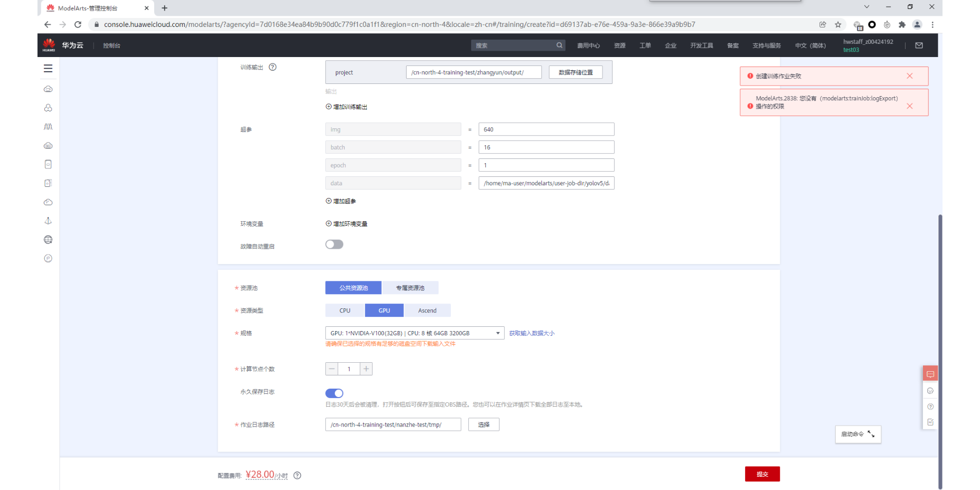The height and width of the screenshot is (490, 980).
Task: Open the 开发工具 menu
Action: coord(702,45)
